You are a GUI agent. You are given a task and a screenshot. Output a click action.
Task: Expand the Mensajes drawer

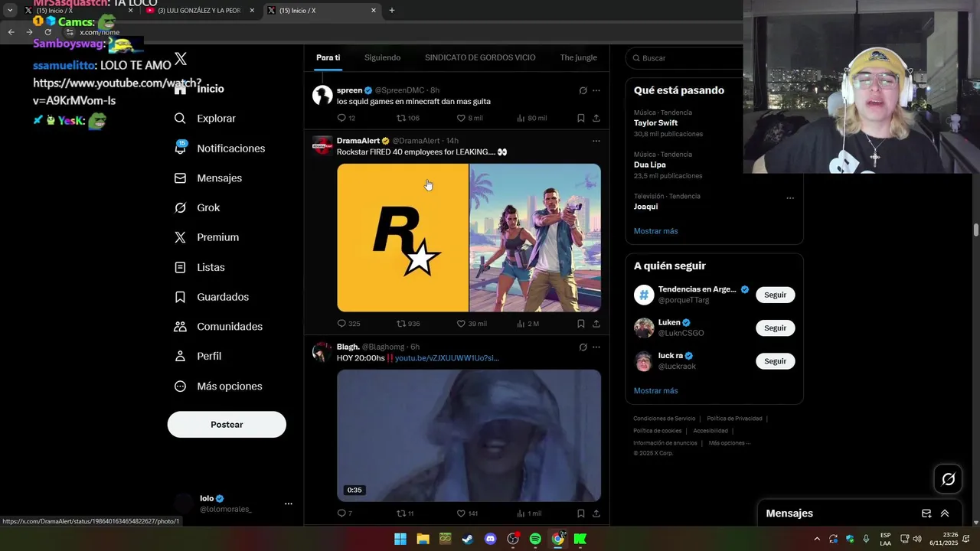[x=945, y=514]
